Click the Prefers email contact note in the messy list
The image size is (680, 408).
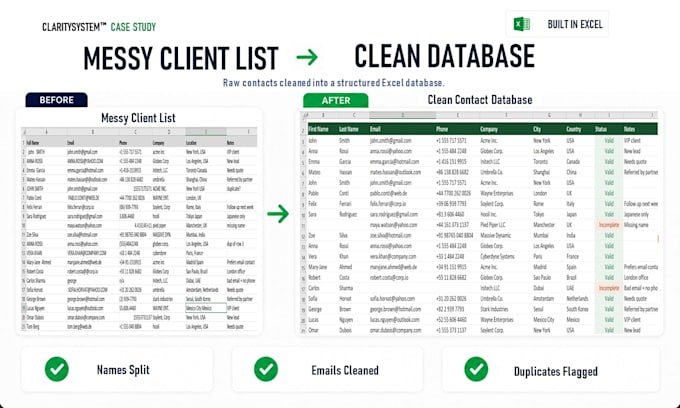click(241, 262)
